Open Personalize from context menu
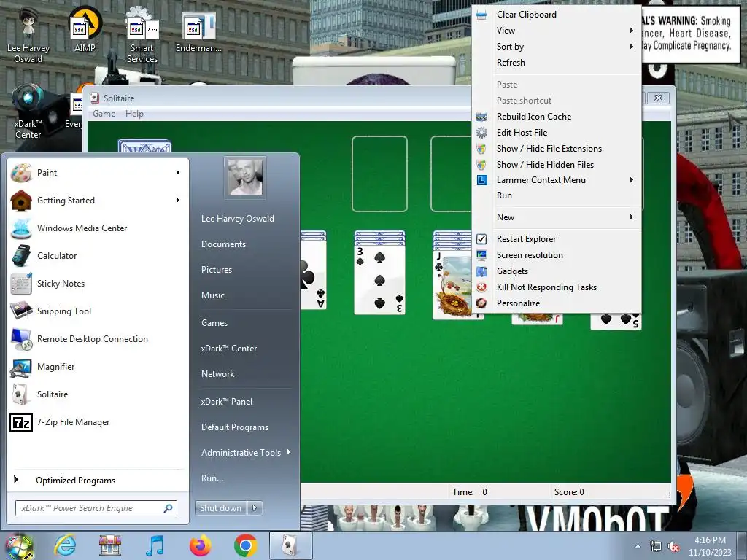Viewport: 747px width, 560px height. tap(557, 303)
